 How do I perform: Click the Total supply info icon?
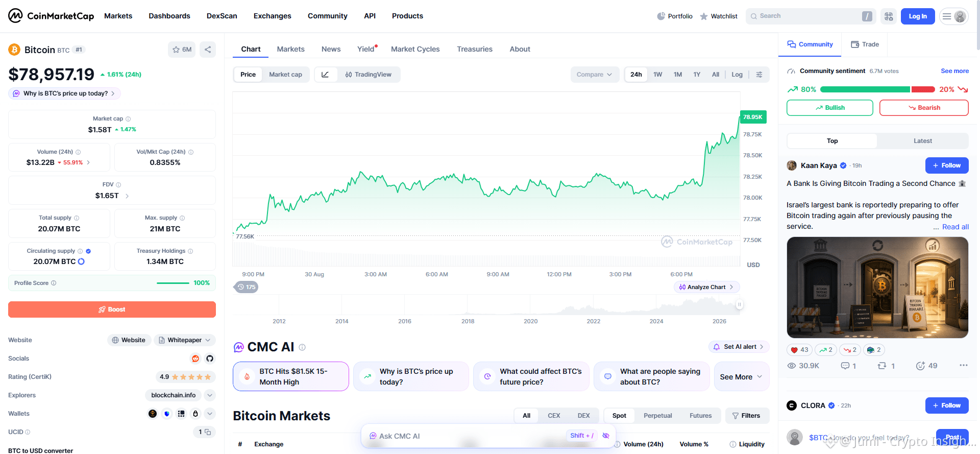[x=77, y=218]
